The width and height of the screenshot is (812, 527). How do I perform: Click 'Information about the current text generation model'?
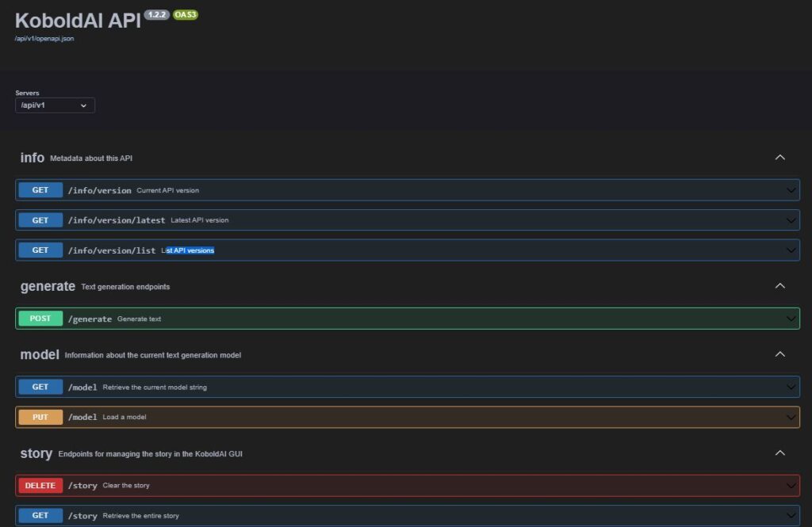(x=153, y=355)
